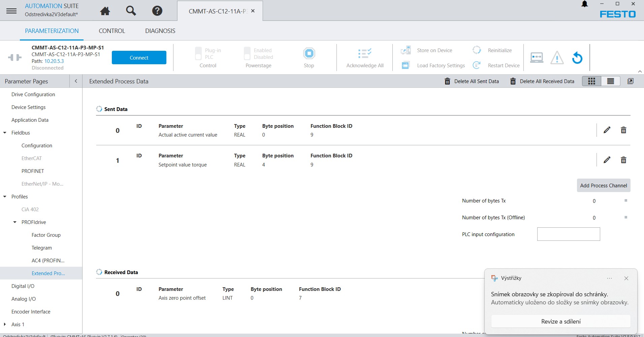
Task: Click the Sent Data refresh spinner icon
Action: point(99,109)
